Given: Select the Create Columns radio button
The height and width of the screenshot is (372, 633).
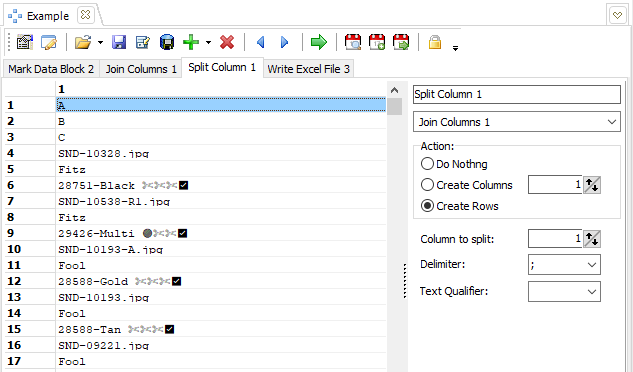Looking at the screenshot, I should pyautogui.click(x=427, y=185).
